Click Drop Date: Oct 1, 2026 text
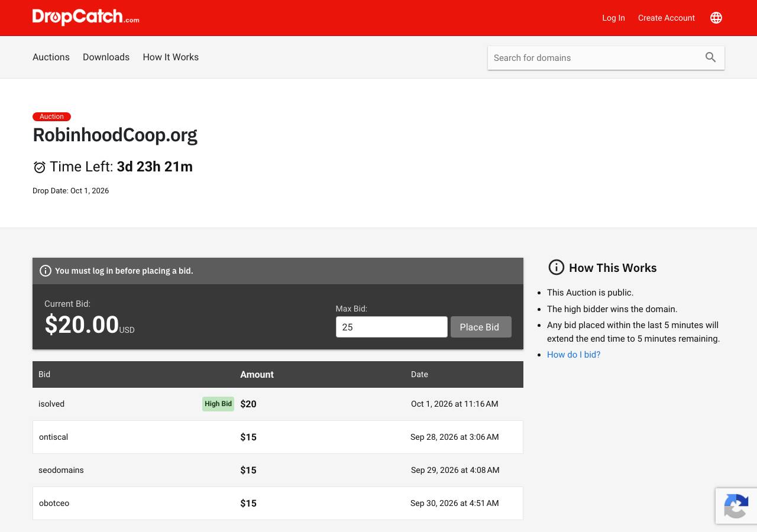This screenshot has height=532, width=757. (70, 190)
